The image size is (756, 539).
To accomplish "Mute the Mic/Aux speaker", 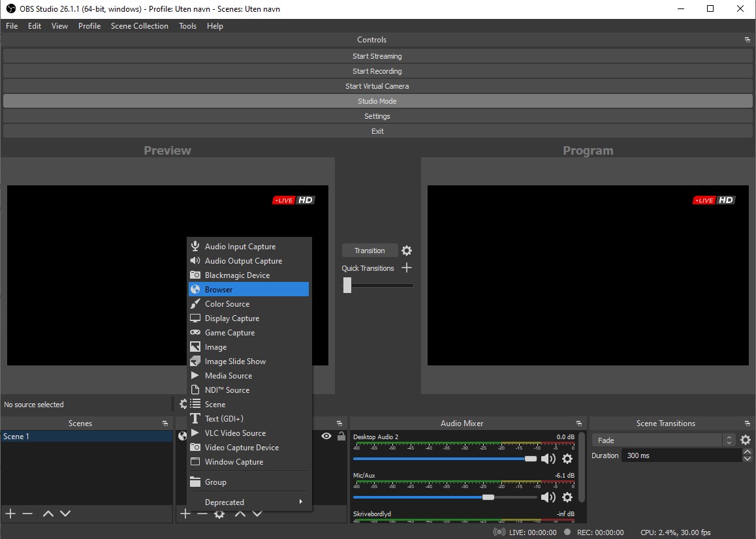I will click(548, 497).
